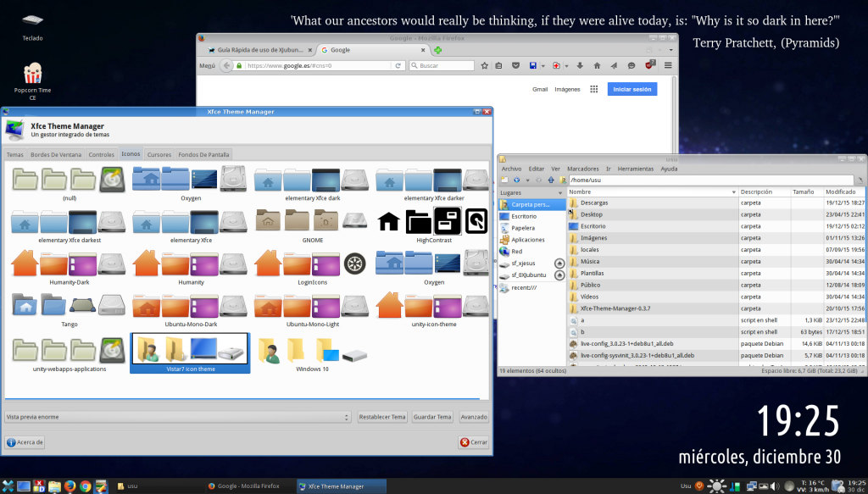This screenshot has width=868, height=494.
Task: Eject the sf_xjesus volume
Action: point(559,264)
